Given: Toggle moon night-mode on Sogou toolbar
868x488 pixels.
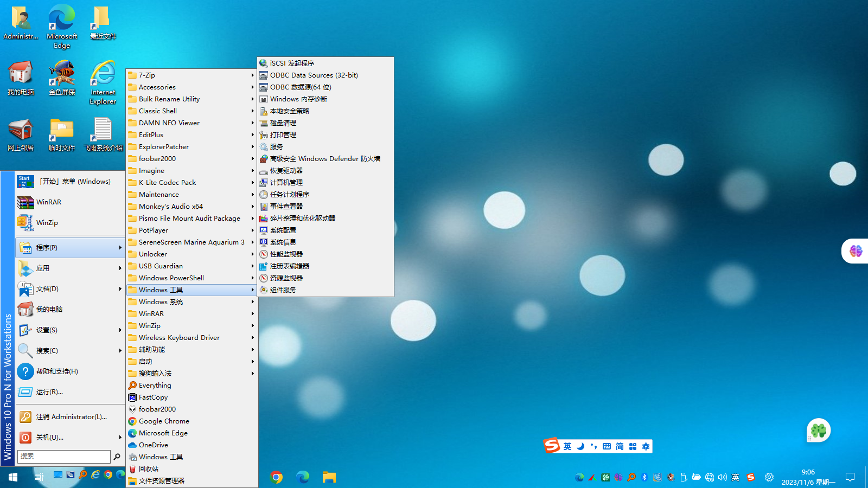Looking at the screenshot, I should point(580,446).
